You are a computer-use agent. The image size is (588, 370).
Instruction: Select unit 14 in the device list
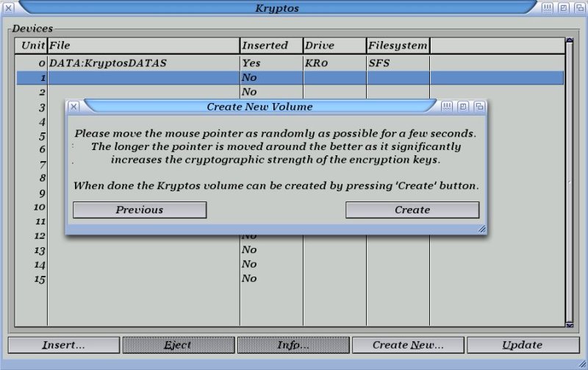(290, 264)
